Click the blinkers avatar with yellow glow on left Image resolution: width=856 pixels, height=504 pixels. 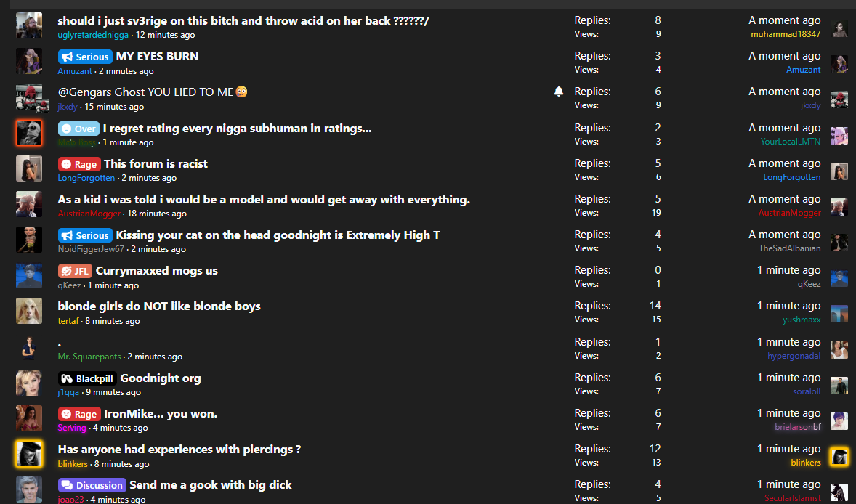click(x=29, y=455)
